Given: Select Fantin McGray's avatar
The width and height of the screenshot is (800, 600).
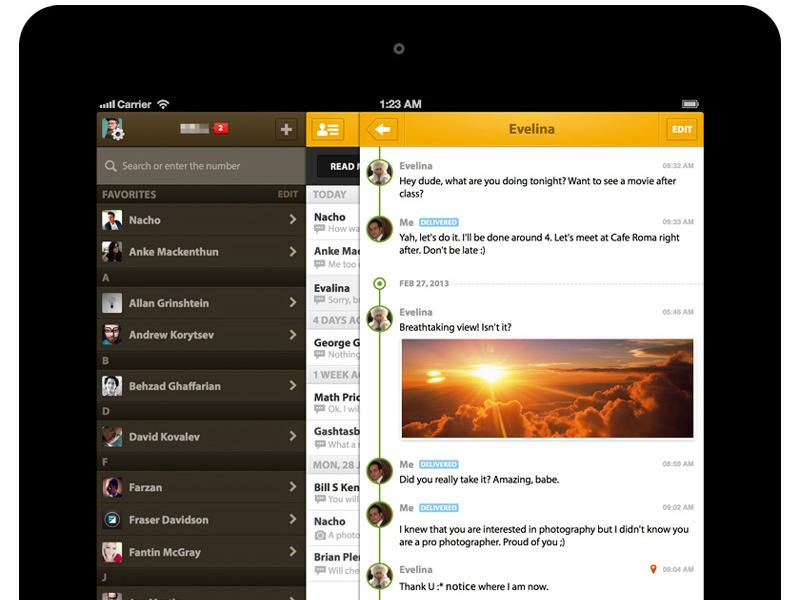Looking at the screenshot, I should pyautogui.click(x=112, y=552).
